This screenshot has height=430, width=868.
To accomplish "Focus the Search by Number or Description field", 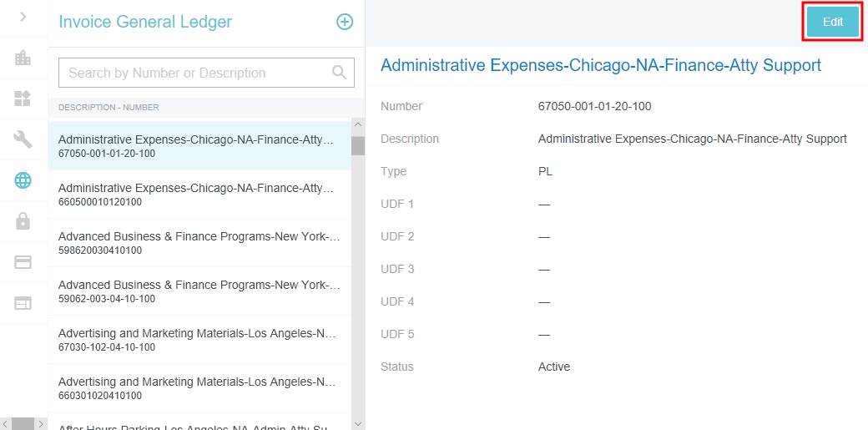I will 196,73.
